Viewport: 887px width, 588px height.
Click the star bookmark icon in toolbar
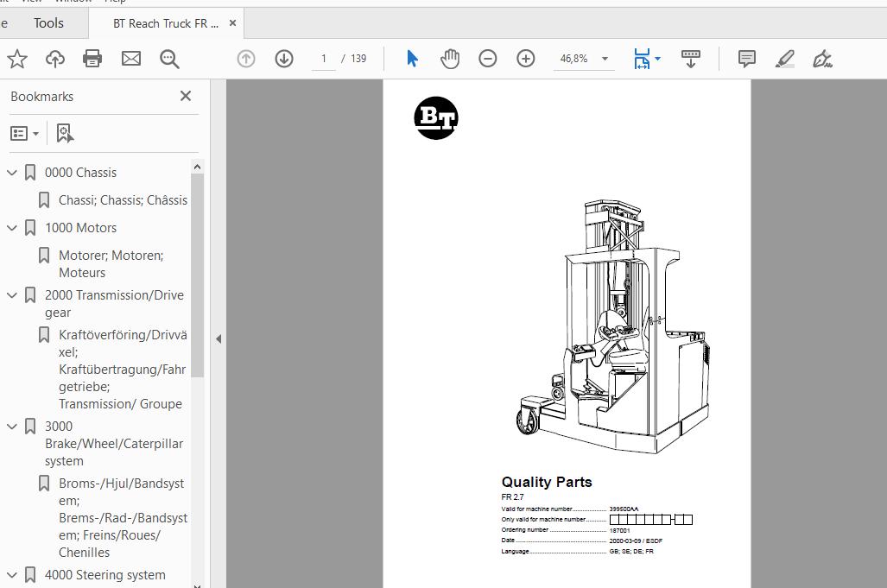17,59
